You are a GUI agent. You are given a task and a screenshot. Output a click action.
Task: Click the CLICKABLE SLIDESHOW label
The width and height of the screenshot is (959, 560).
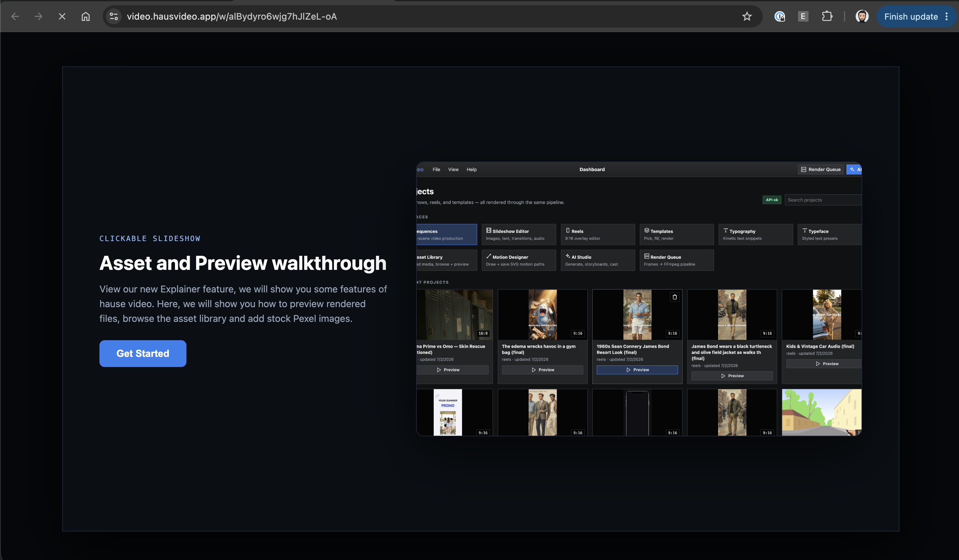point(149,238)
